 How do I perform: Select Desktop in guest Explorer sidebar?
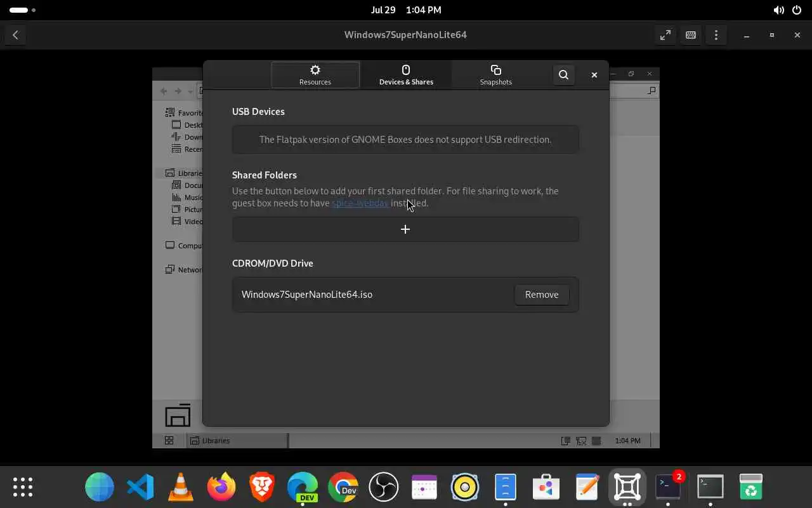point(188,125)
